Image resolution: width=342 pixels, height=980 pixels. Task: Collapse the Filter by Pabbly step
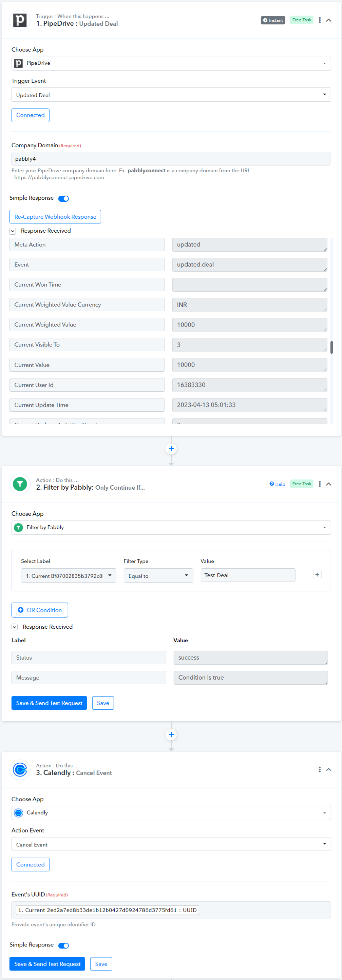point(329,484)
